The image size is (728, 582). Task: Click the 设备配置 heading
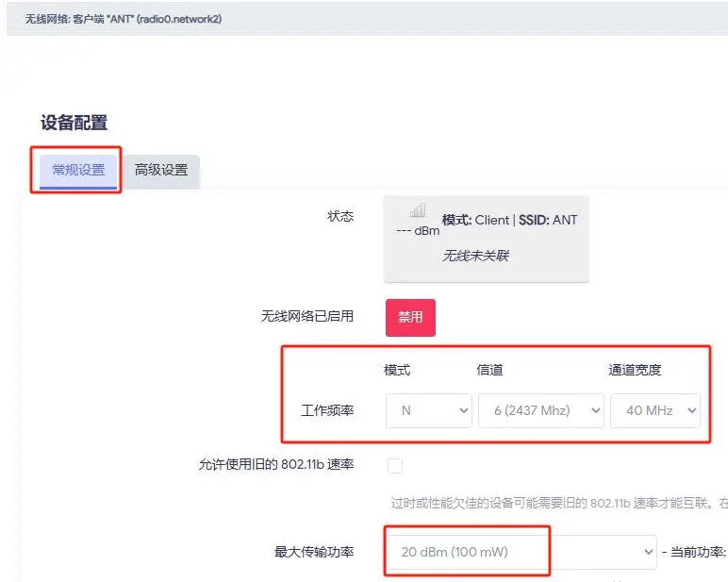click(x=74, y=123)
